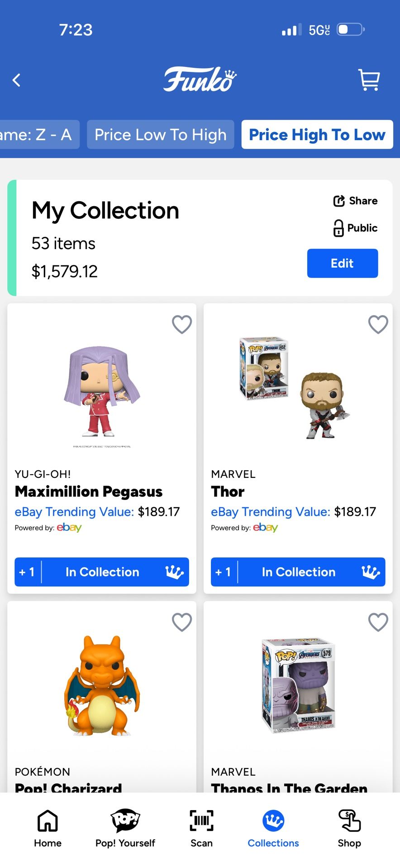Favorite Thor with the heart icon
Screen dimensions: 400x868
[x=378, y=324]
